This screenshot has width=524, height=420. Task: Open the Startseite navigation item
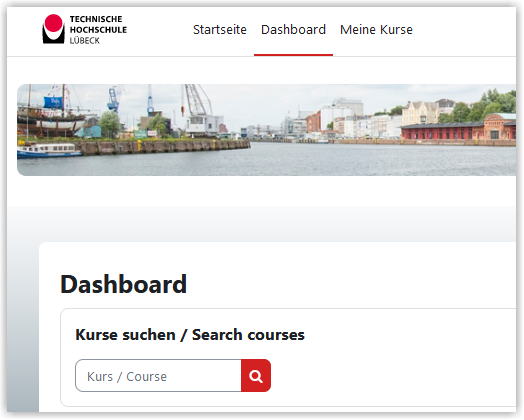(x=220, y=29)
